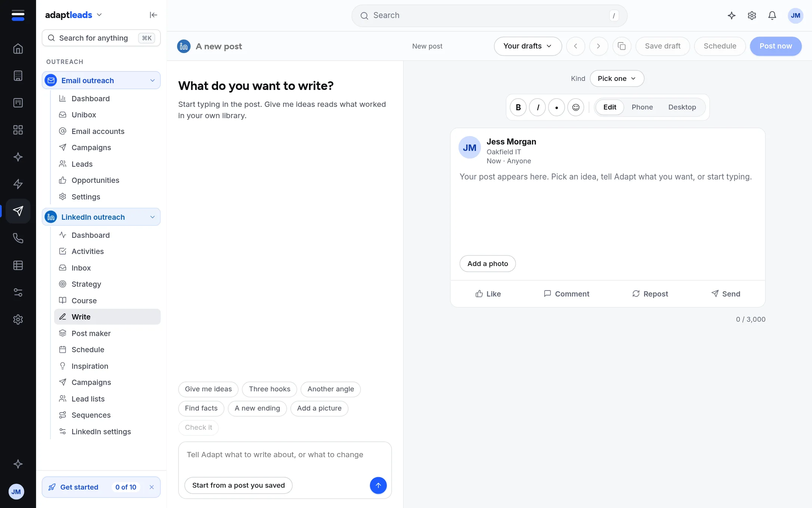Click Start from a post you saved
This screenshot has width=812, height=508.
point(238,485)
